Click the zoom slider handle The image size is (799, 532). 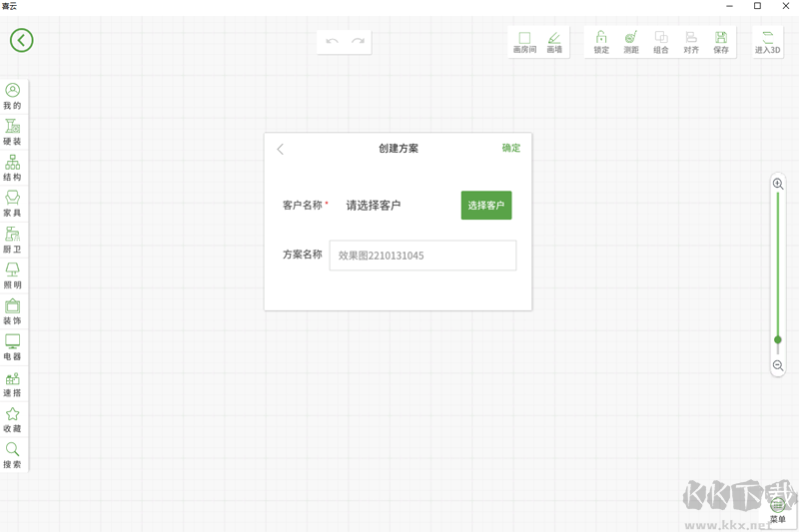[x=778, y=339]
